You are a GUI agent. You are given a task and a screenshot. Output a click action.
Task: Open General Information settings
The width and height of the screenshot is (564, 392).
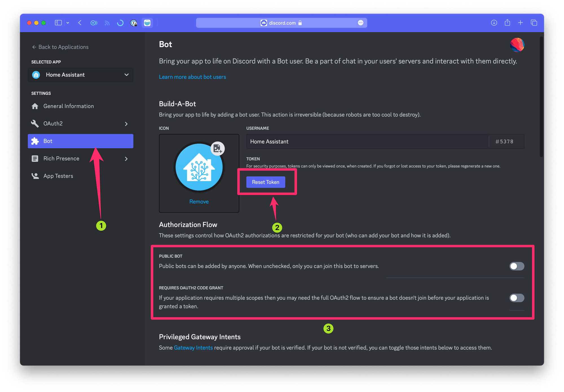[x=80, y=106]
